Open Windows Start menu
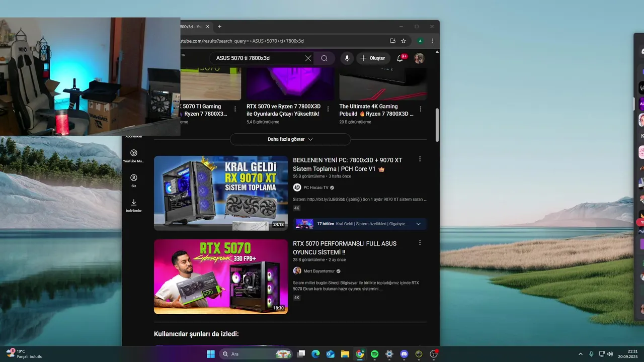 211,354
